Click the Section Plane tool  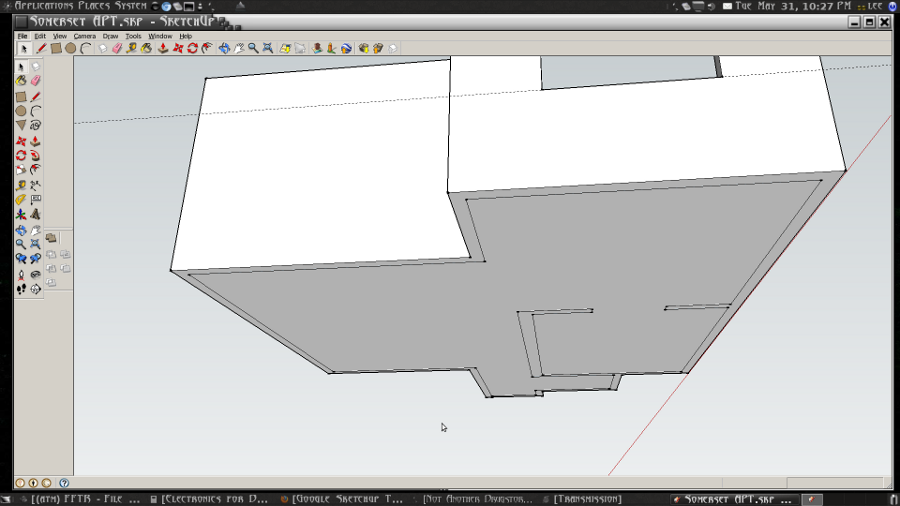click(36, 289)
